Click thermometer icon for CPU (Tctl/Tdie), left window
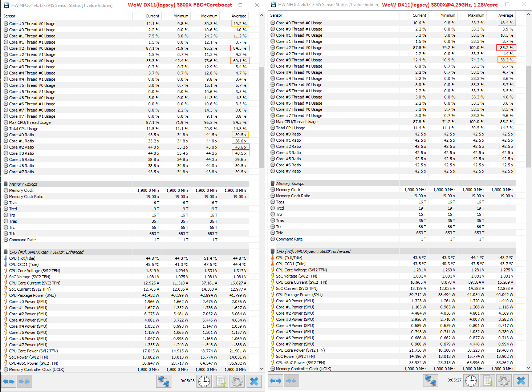The image size is (532, 392). coord(6,258)
